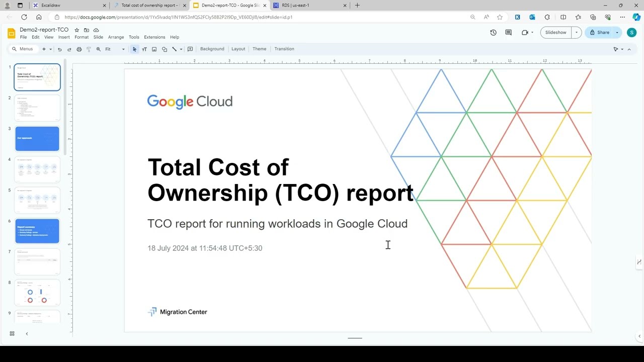The width and height of the screenshot is (644, 362).
Task: Open the comment history speech-bubble icon
Action: [509, 32]
